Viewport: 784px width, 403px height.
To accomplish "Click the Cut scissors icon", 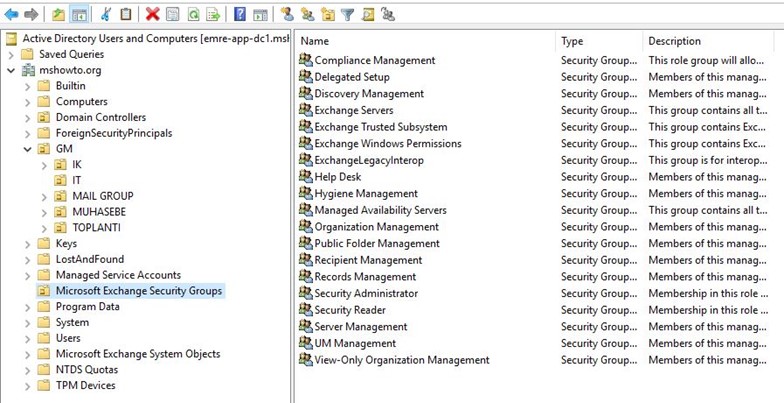I will point(106,14).
